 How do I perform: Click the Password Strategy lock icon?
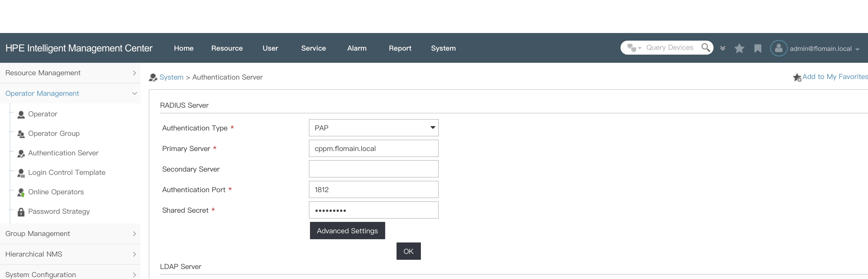coord(21,211)
